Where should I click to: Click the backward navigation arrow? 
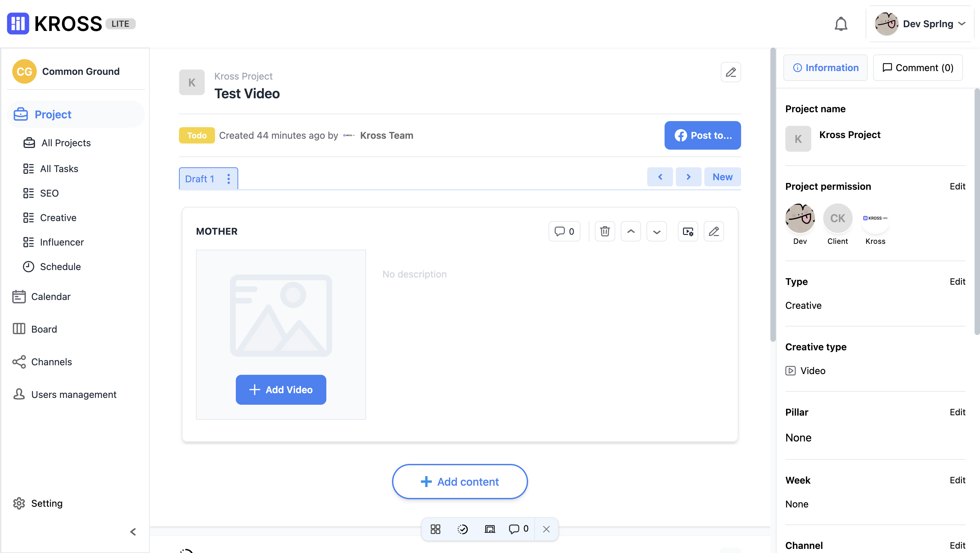(660, 176)
